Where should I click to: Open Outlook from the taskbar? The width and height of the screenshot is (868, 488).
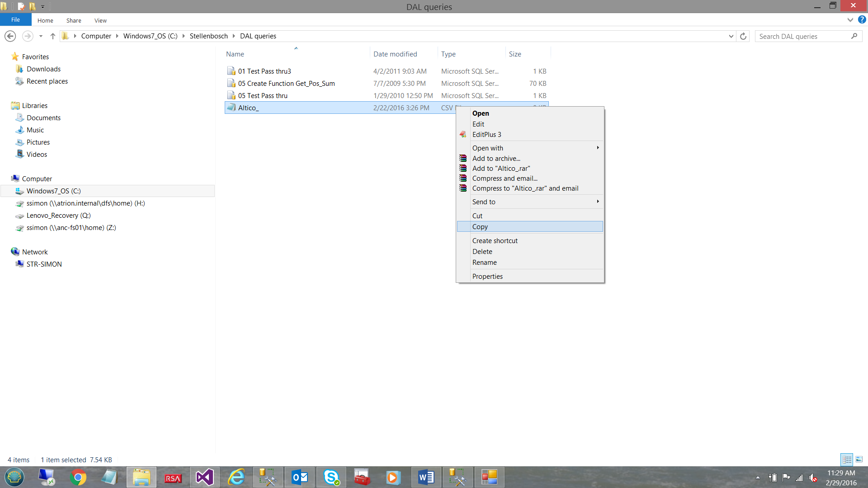click(299, 477)
